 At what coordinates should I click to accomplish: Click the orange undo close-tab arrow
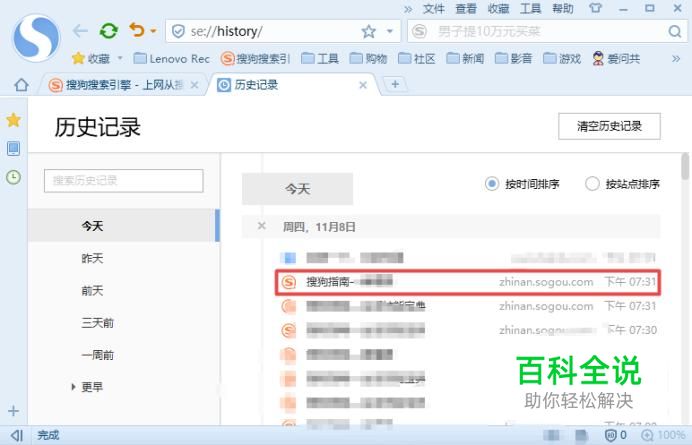(137, 30)
